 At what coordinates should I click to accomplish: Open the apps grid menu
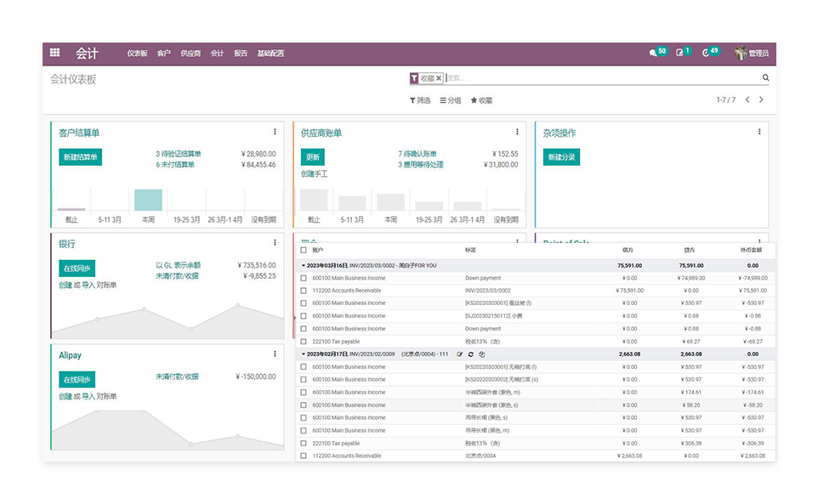point(54,53)
